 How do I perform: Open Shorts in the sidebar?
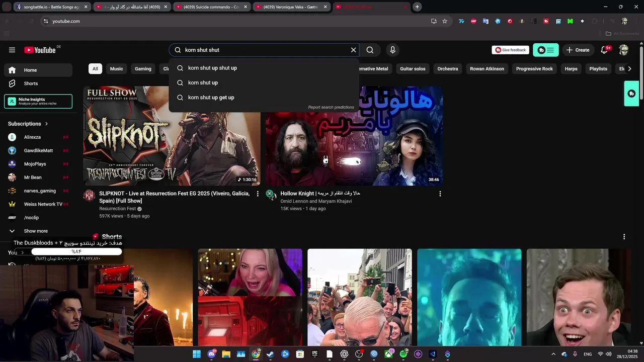(38, 83)
